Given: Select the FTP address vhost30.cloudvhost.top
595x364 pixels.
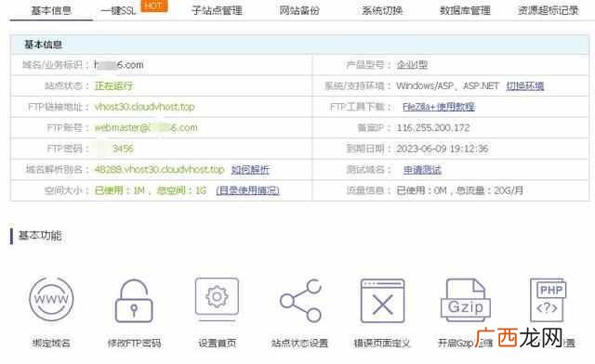Looking at the screenshot, I should tap(145, 107).
